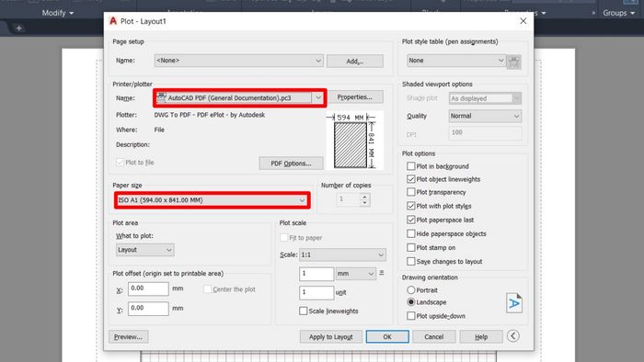Click the units equals icon beside mm

pos(382,273)
